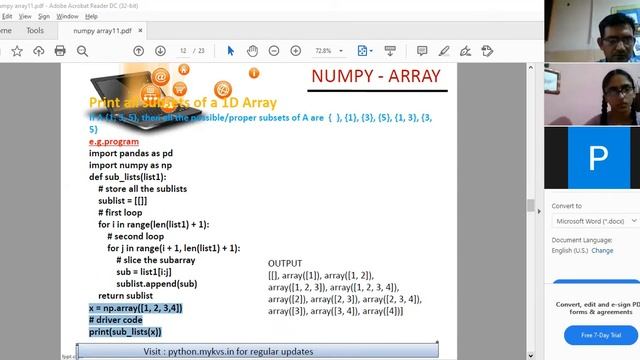
Task: Click the 'OUTPUT' label in the document
Action: point(285,264)
